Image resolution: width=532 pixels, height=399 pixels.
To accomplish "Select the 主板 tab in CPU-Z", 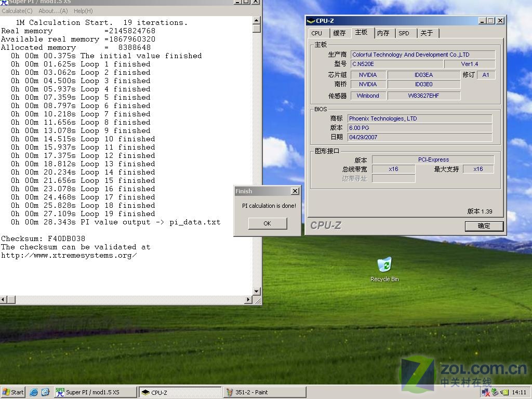I will (362, 33).
